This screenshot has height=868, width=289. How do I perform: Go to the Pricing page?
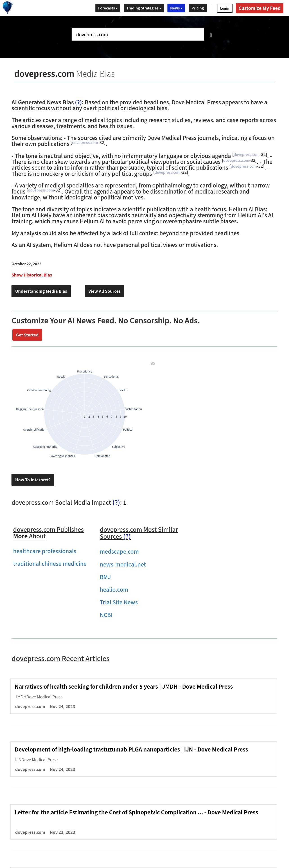(197, 8)
